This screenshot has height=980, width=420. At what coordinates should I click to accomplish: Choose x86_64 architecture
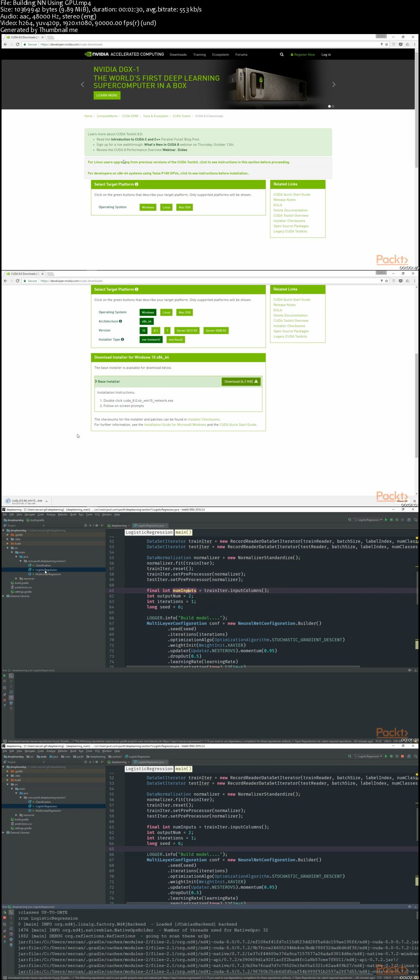click(146, 321)
